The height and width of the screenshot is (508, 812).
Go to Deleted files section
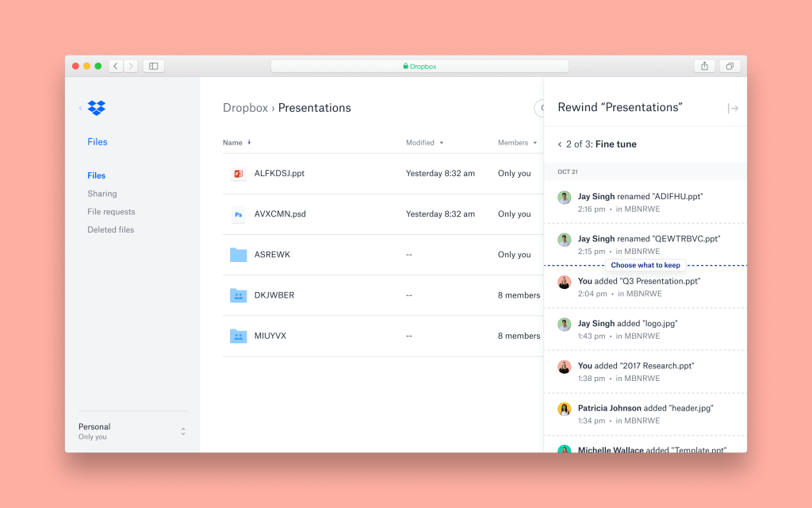click(x=111, y=230)
